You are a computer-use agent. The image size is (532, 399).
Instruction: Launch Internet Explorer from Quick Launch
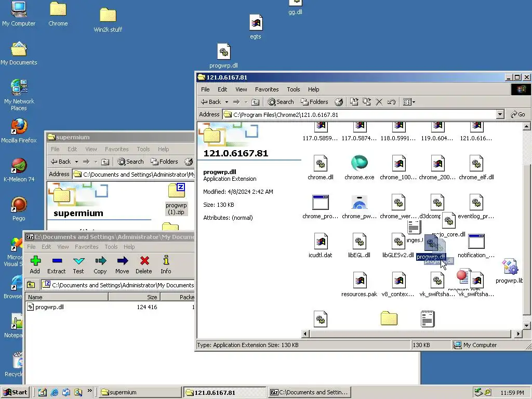[x=54, y=392]
